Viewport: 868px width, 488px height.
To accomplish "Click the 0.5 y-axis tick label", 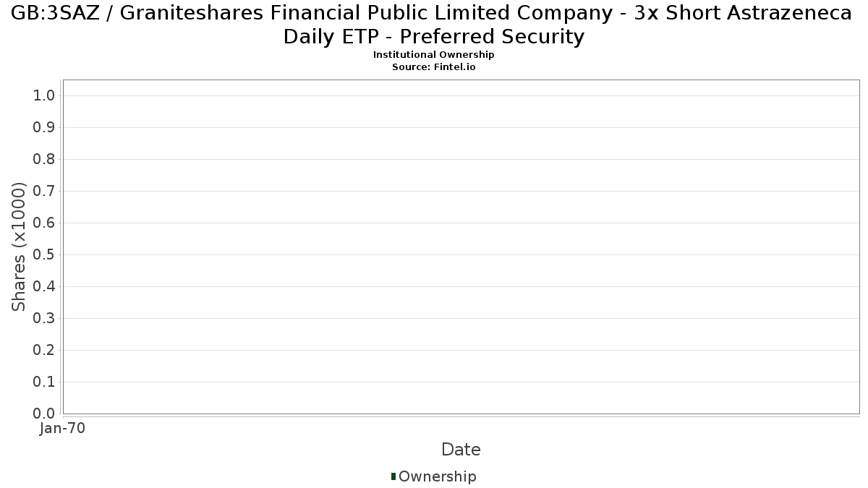I will point(45,255).
